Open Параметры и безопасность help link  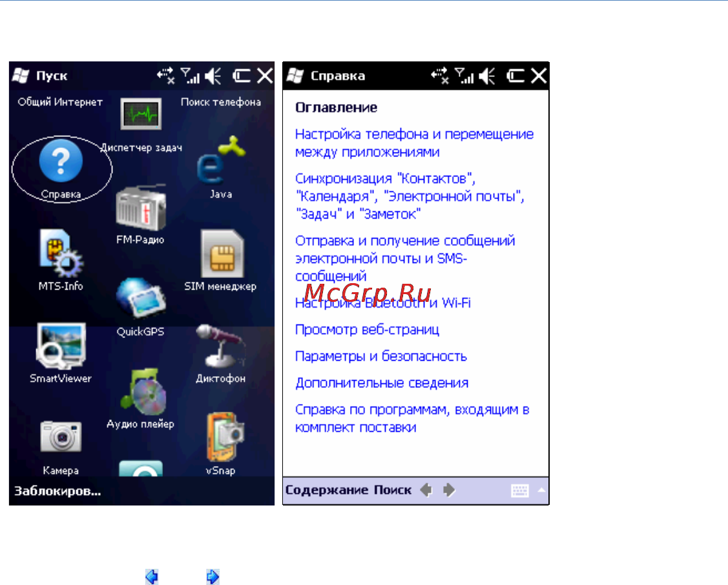[x=380, y=356]
